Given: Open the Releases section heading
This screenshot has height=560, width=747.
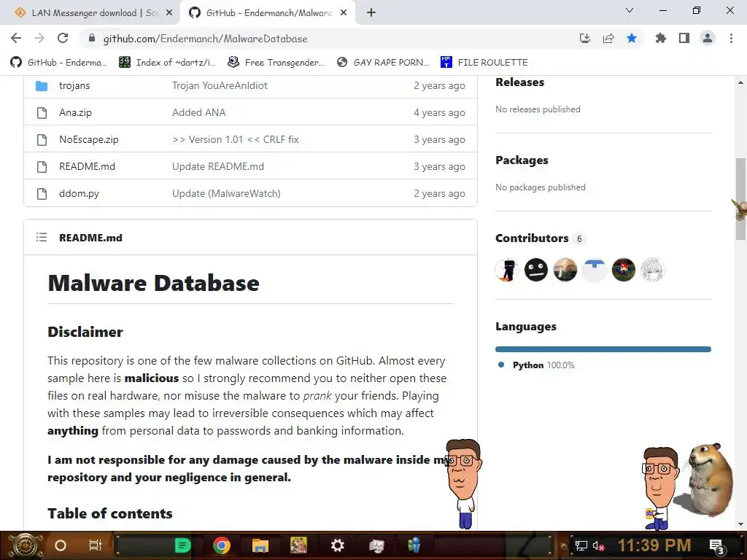Looking at the screenshot, I should click(x=519, y=82).
